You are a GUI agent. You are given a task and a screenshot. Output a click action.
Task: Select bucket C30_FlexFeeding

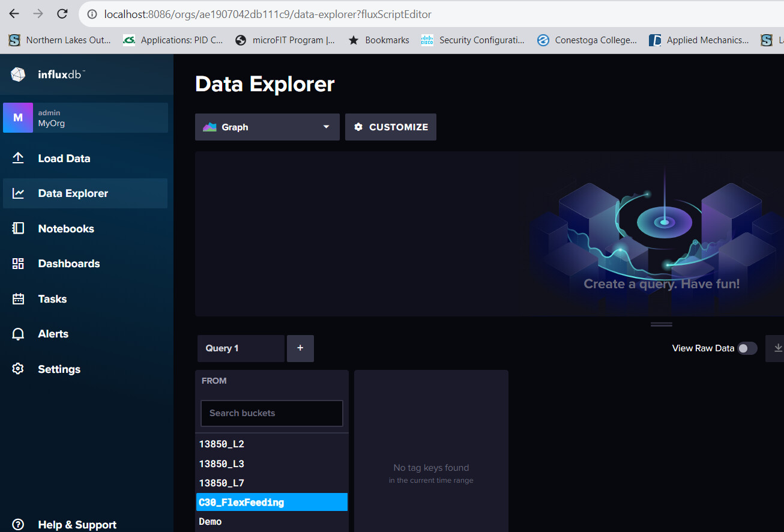272,502
